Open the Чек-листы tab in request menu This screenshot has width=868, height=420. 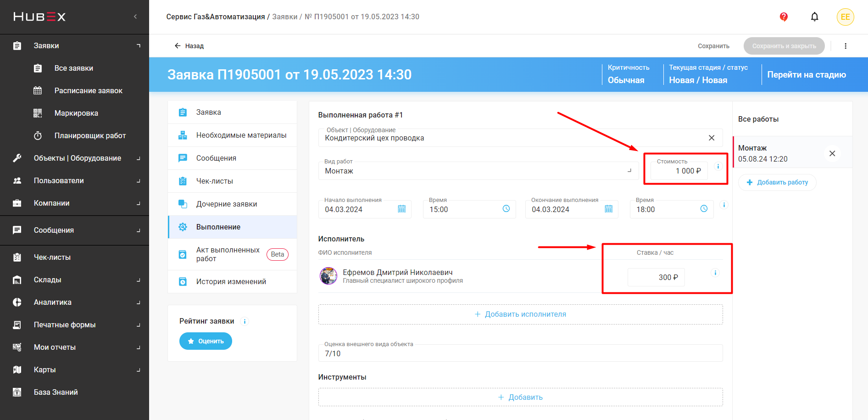pos(215,181)
